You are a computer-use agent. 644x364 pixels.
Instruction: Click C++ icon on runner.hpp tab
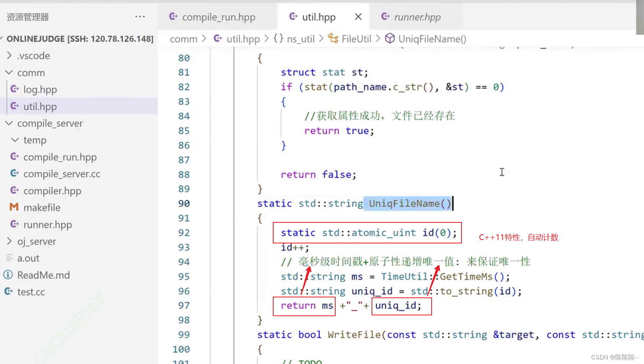[x=385, y=16]
